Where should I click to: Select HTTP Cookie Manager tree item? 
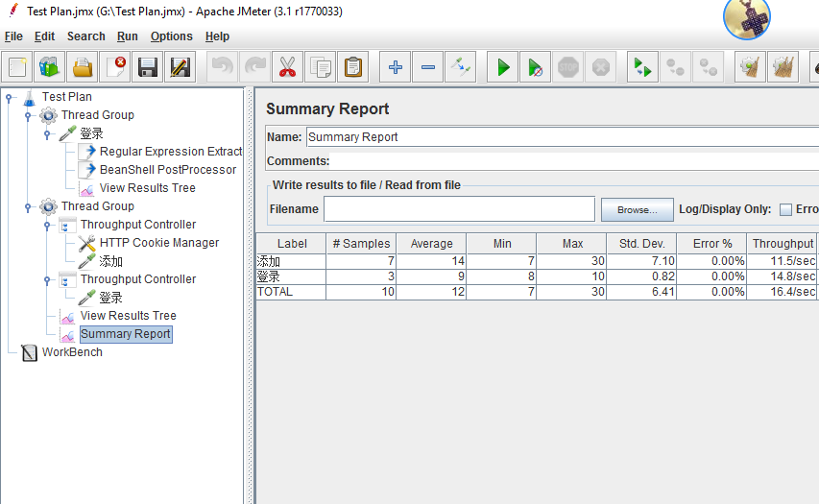[159, 243]
